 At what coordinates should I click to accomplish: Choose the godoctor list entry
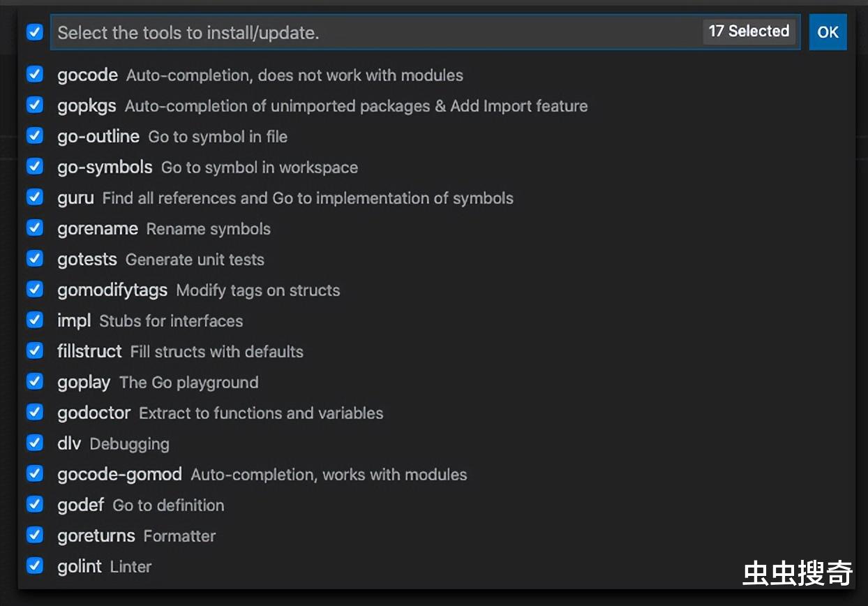436,413
